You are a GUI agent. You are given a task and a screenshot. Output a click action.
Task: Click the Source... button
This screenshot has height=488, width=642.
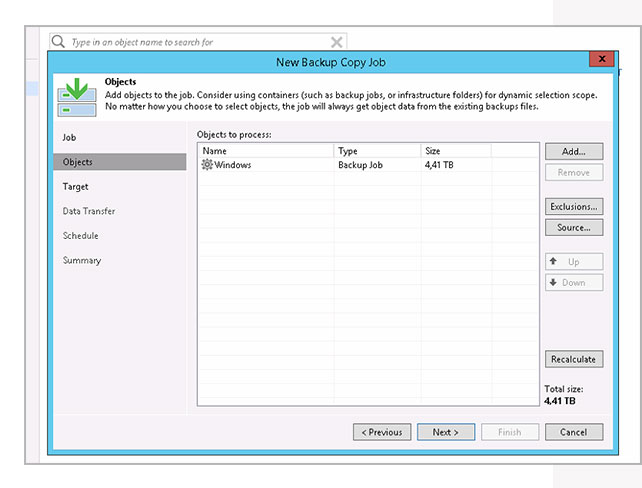pos(574,228)
